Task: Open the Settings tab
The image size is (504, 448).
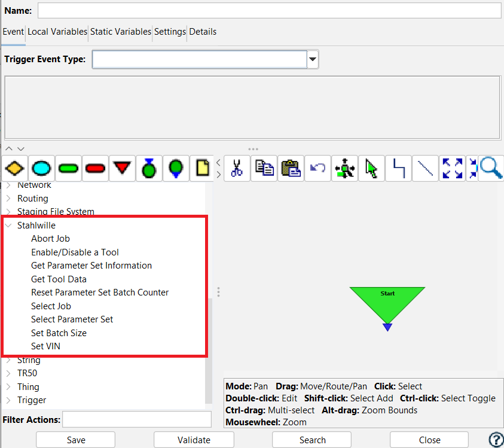Action: tap(170, 32)
